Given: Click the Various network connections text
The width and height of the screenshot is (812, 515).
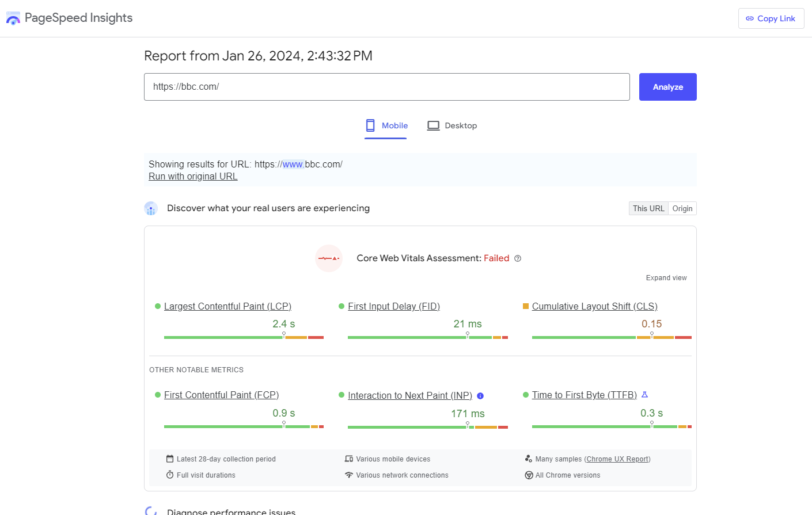Looking at the screenshot, I should tap(402, 475).
